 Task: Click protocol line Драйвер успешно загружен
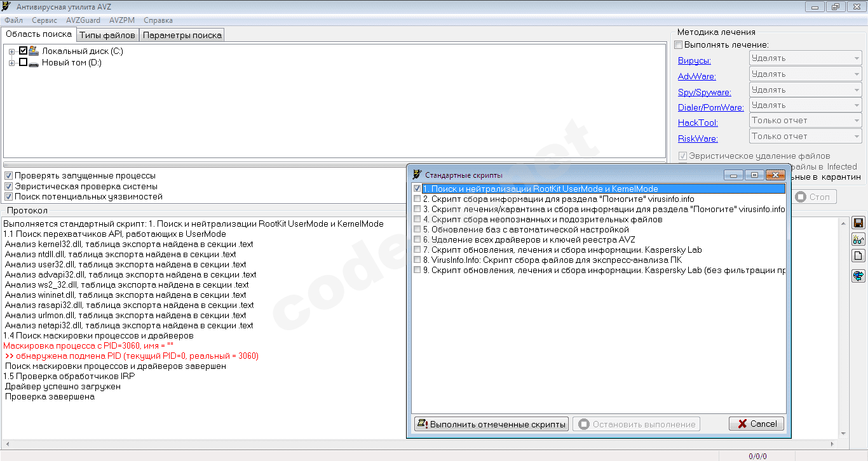(62, 387)
